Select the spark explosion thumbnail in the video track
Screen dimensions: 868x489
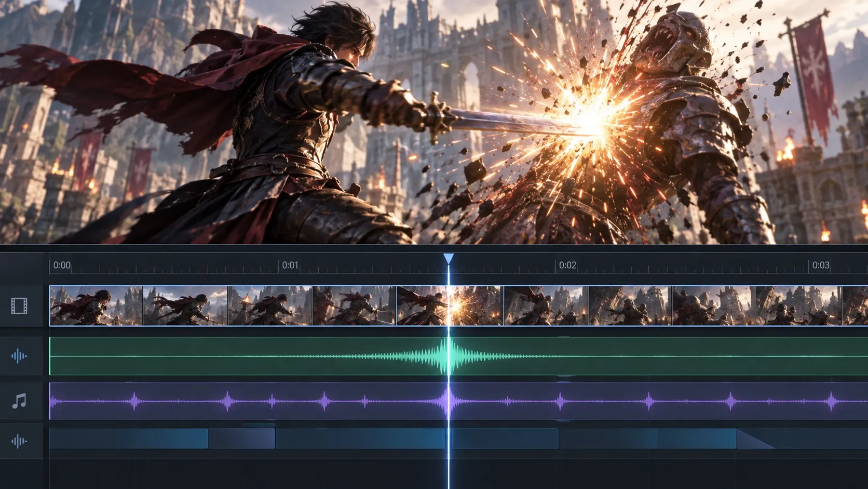point(450,306)
